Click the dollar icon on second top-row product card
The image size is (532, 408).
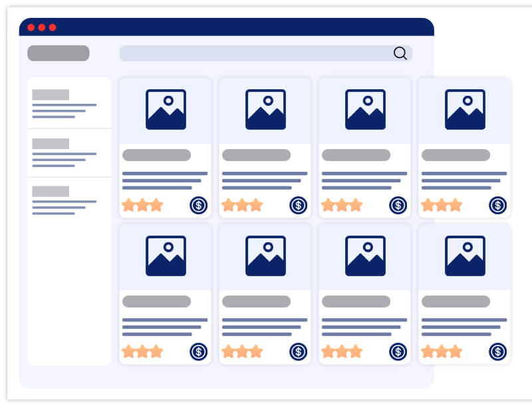coord(298,205)
